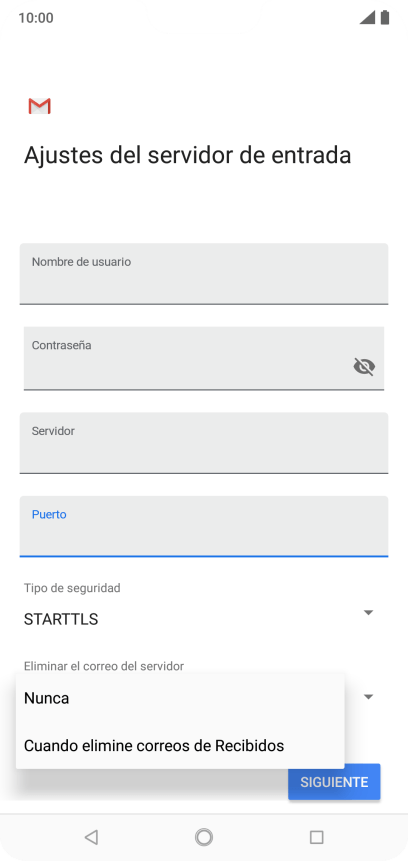Expand the Tipo de seguridad dropdown arrow
This screenshot has height=861, width=408.
[368, 612]
